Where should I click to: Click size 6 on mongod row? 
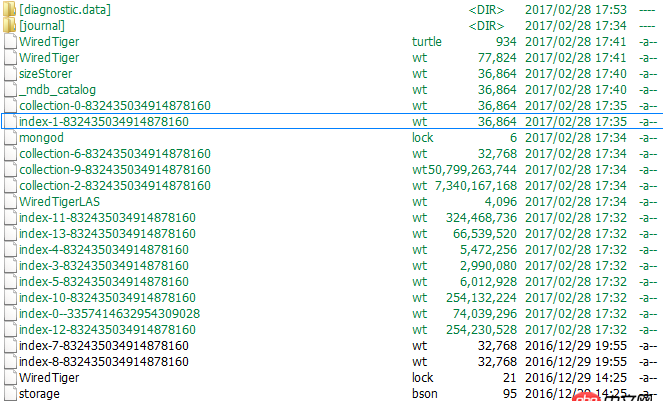pos(513,138)
